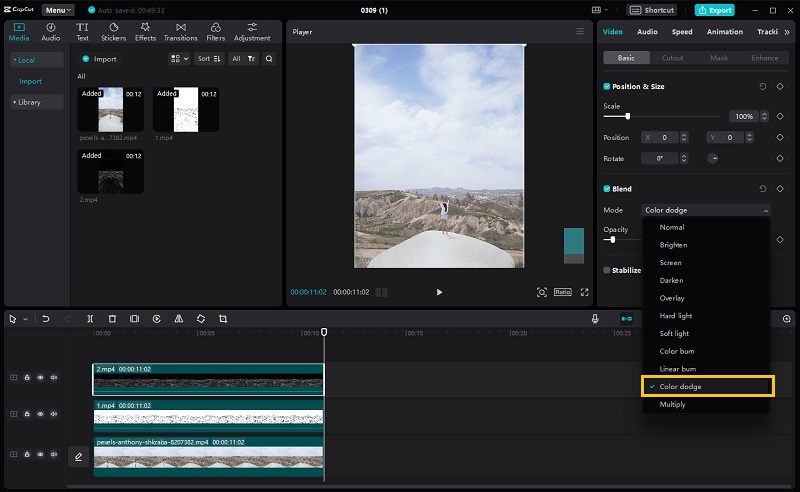Uncheck the Blend checkbox
This screenshot has width=800, height=492.
coord(607,188)
